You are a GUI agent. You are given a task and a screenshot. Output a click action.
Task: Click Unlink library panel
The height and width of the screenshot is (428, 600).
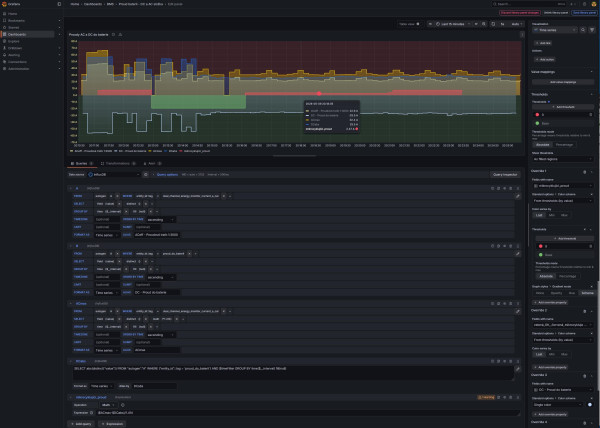click(556, 13)
